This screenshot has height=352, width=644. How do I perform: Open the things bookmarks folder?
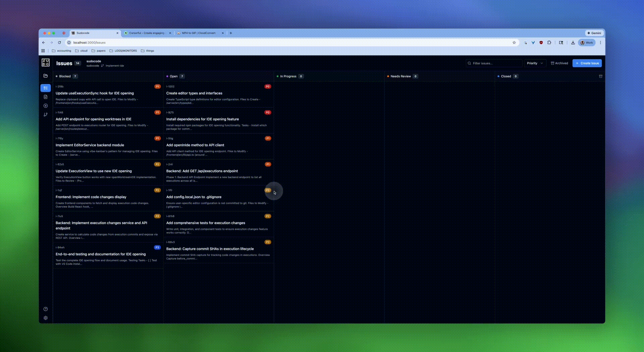(148, 51)
